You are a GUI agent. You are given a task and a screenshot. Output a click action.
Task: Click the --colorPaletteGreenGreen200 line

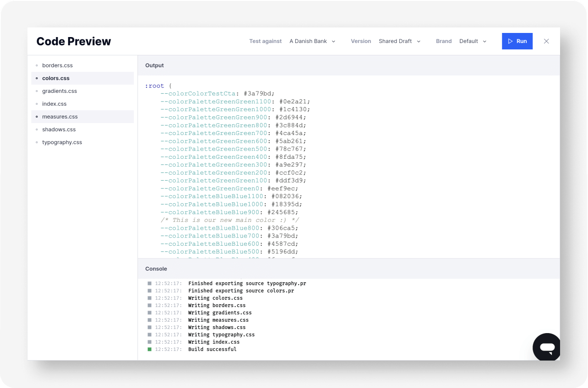coord(234,172)
